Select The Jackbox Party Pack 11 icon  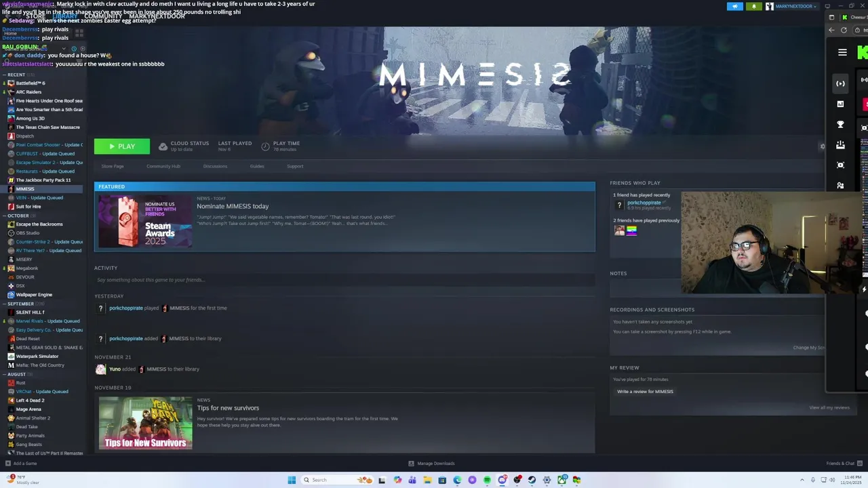[x=11, y=180]
